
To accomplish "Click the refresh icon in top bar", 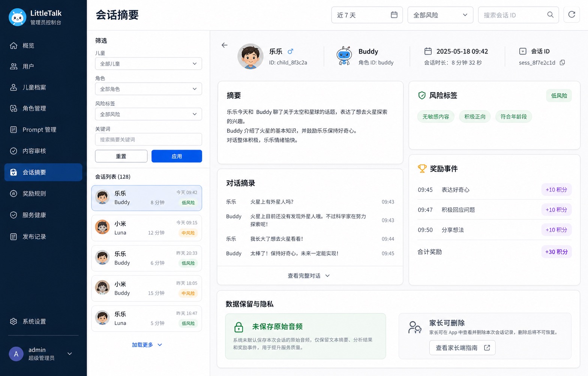I will click(x=571, y=15).
